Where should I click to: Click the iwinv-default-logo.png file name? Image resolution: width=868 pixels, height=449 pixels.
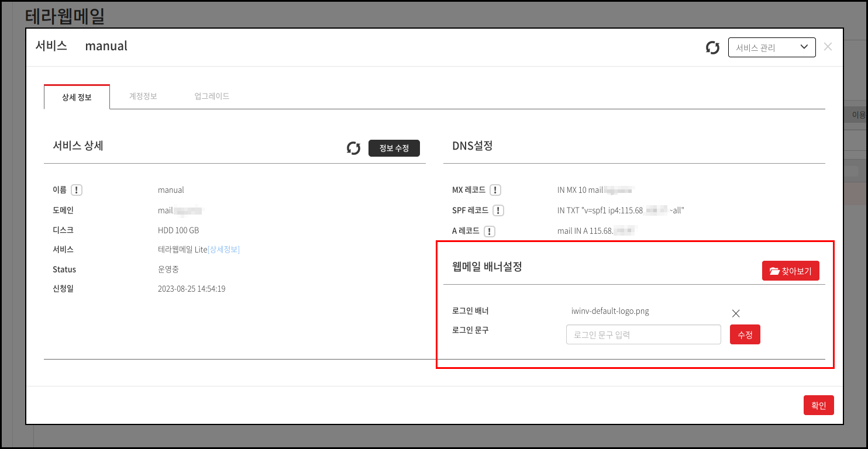pyautogui.click(x=610, y=311)
